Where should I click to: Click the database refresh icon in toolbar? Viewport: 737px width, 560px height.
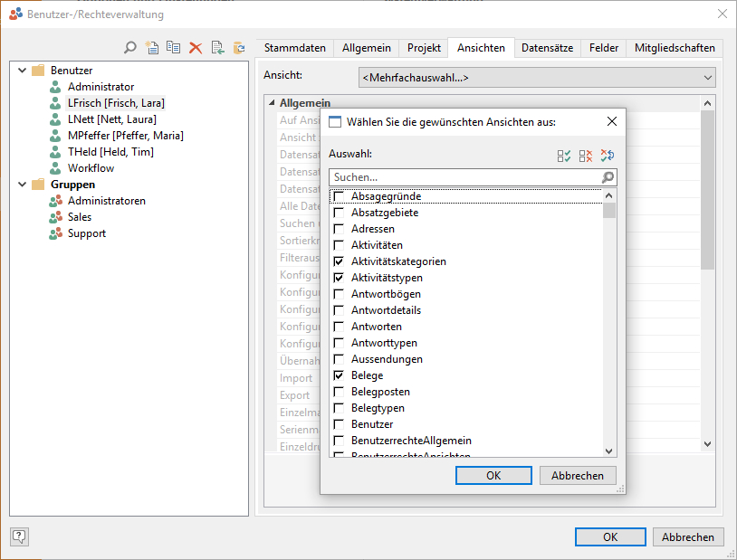click(239, 48)
